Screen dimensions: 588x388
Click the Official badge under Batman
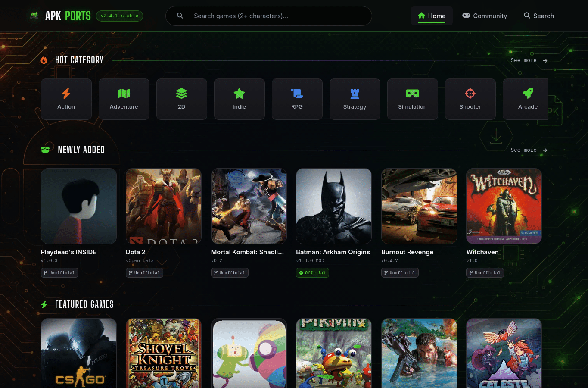(x=312, y=272)
